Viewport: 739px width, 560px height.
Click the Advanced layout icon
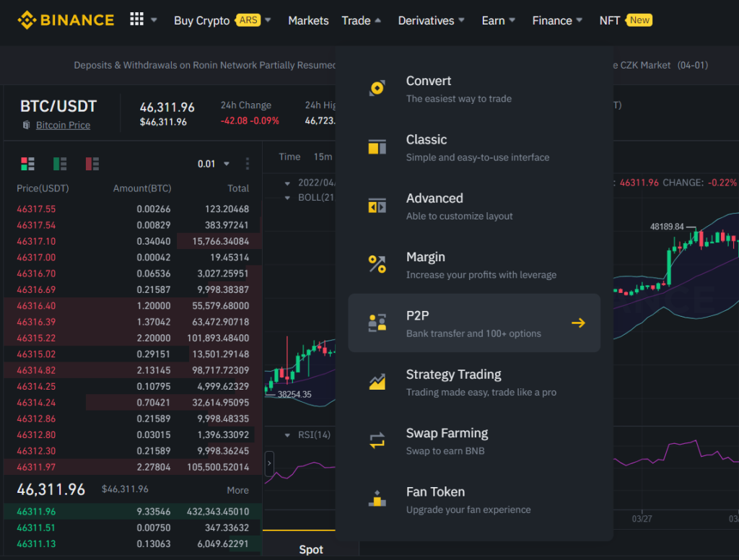[x=377, y=206]
